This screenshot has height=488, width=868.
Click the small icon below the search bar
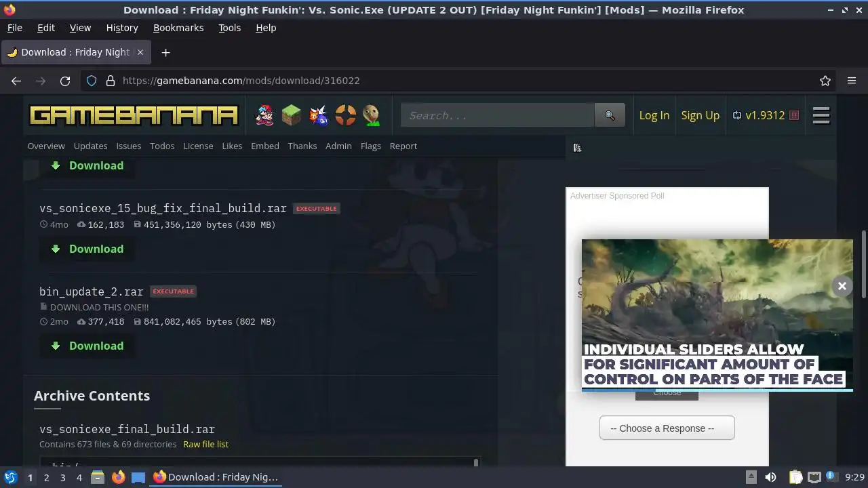point(577,148)
